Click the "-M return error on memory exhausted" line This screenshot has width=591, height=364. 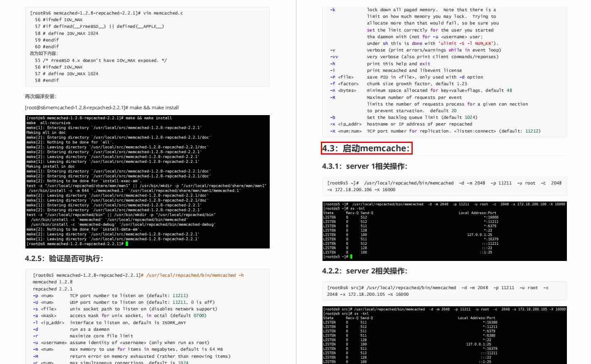point(132,356)
